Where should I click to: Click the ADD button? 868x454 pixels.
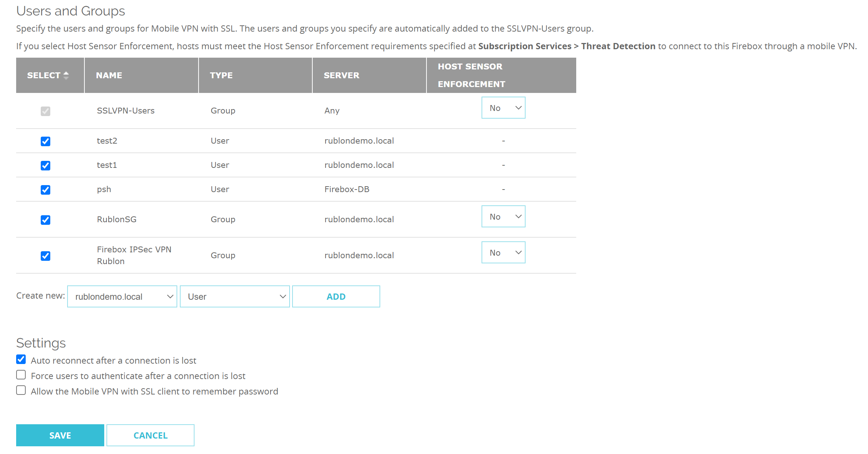coord(336,296)
